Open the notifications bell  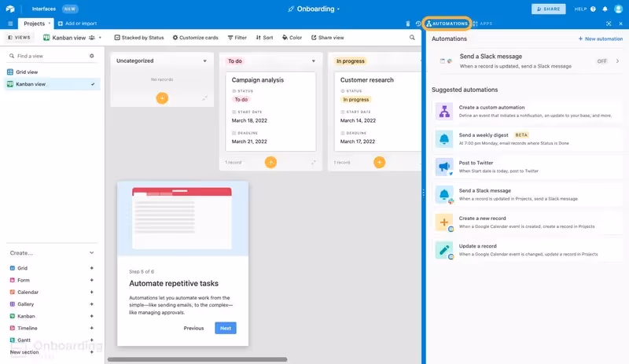pyautogui.click(x=605, y=9)
